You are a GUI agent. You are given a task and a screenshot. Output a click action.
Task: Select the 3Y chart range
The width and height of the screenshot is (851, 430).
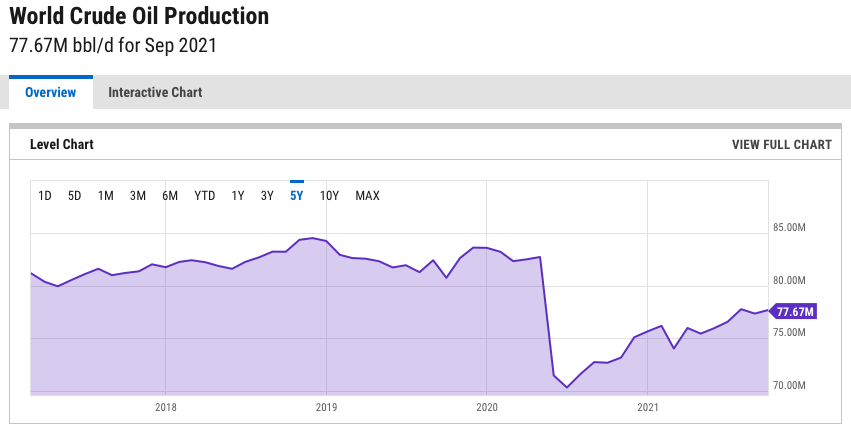(x=267, y=196)
